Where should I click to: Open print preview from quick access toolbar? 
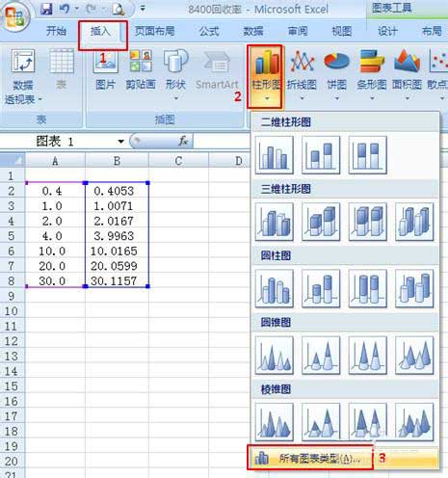coord(119,10)
